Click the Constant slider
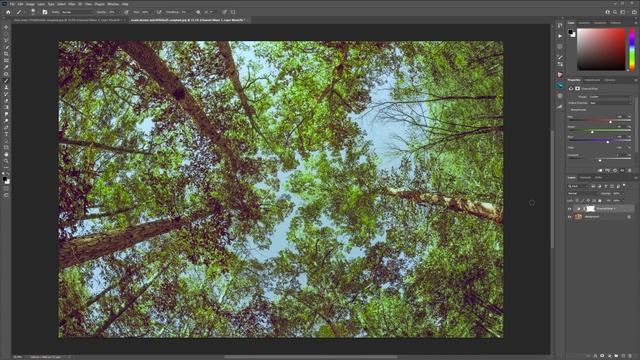The image size is (640, 360). pyautogui.click(x=600, y=160)
